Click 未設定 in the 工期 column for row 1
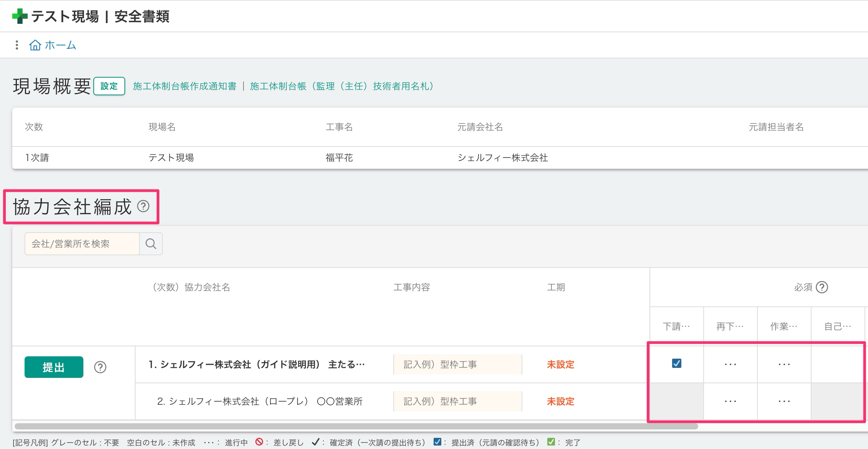 (560, 365)
